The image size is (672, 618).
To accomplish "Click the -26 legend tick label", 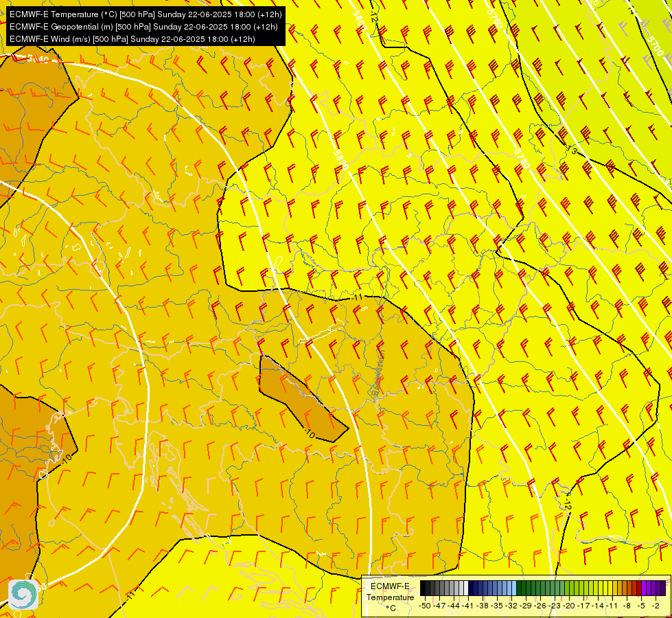I will [x=540, y=606].
